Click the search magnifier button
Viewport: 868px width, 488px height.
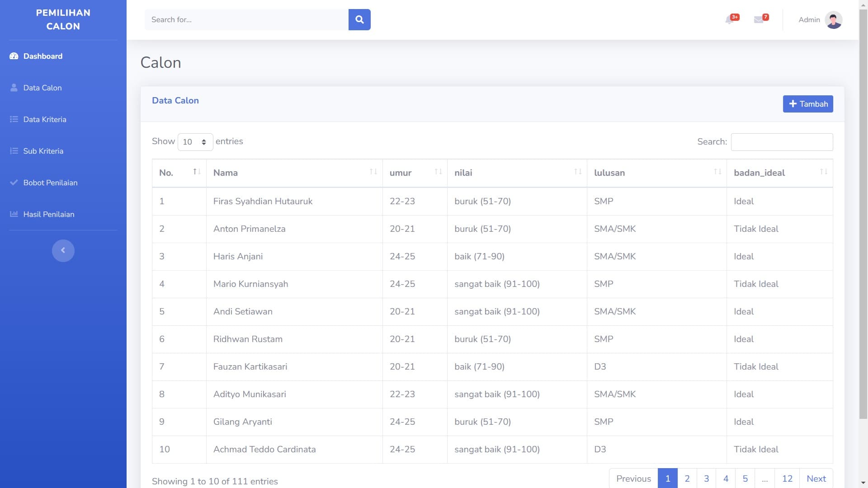(359, 19)
